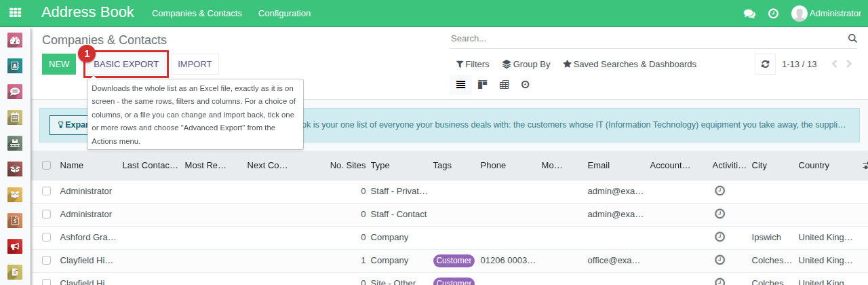
Task: Sort by Tags column header
Action: (442, 165)
